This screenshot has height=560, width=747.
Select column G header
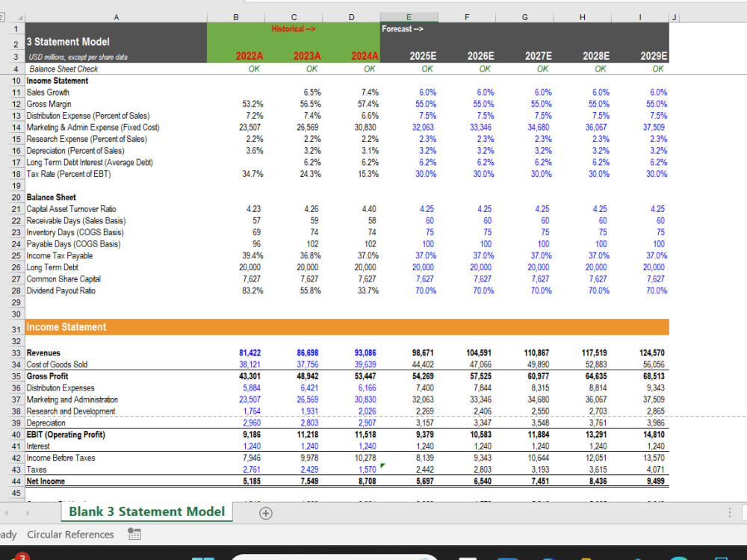(x=524, y=18)
